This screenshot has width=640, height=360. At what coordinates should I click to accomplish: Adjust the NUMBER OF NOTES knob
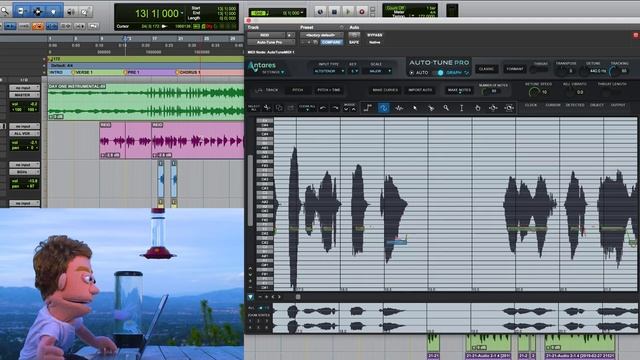click(485, 91)
